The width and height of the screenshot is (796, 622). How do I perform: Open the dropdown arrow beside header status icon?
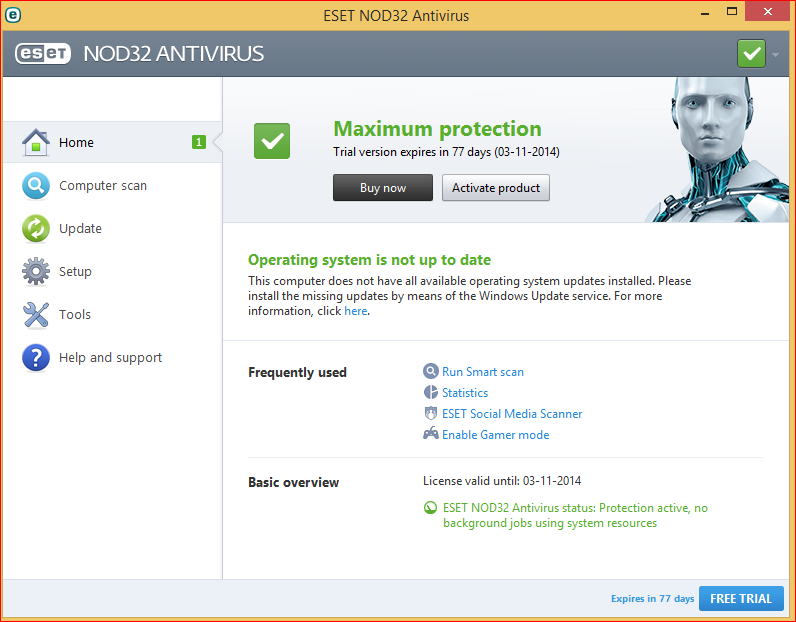pos(775,54)
